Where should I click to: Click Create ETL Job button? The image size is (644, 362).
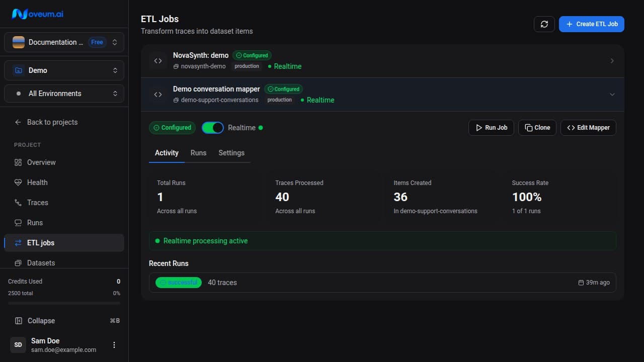point(592,24)
